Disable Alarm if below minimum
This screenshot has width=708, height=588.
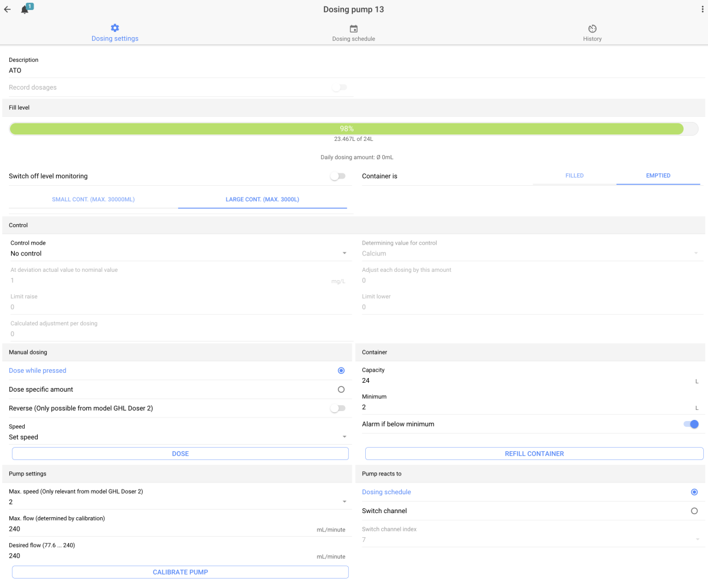click(x=691, y=424)
